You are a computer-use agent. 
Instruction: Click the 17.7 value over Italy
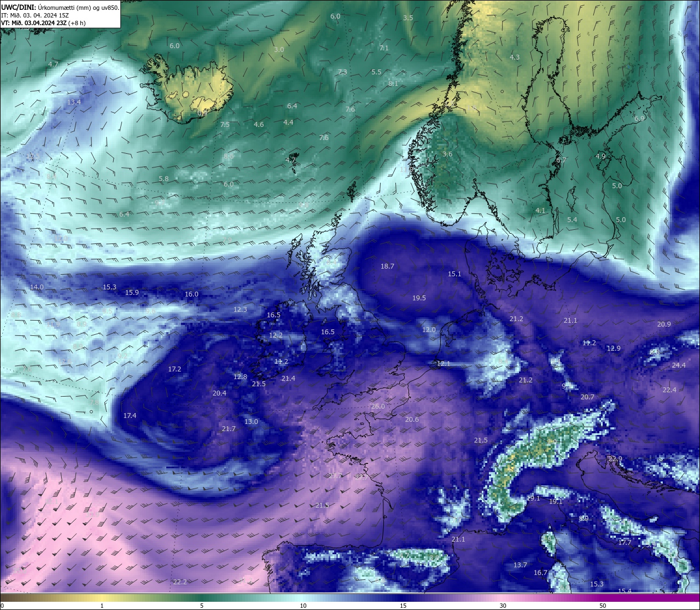625,543
